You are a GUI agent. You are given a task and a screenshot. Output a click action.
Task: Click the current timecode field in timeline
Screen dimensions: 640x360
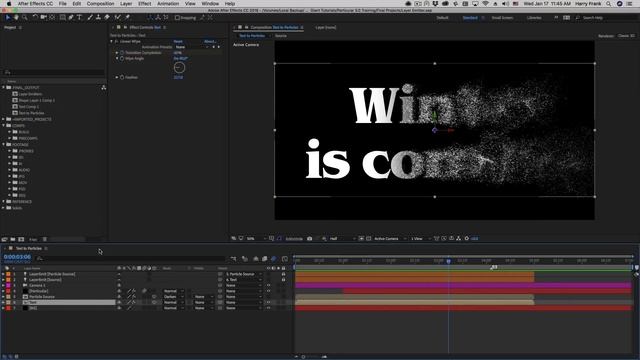pyautogui.click(x=17, y=257)
